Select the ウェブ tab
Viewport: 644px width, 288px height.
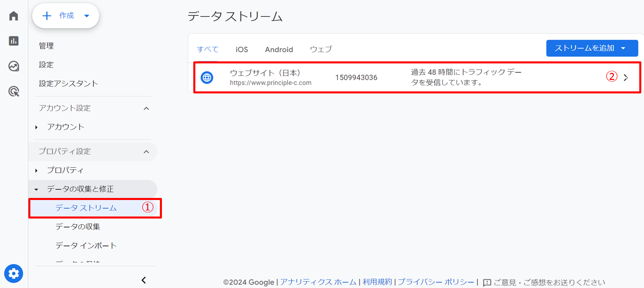321,50
